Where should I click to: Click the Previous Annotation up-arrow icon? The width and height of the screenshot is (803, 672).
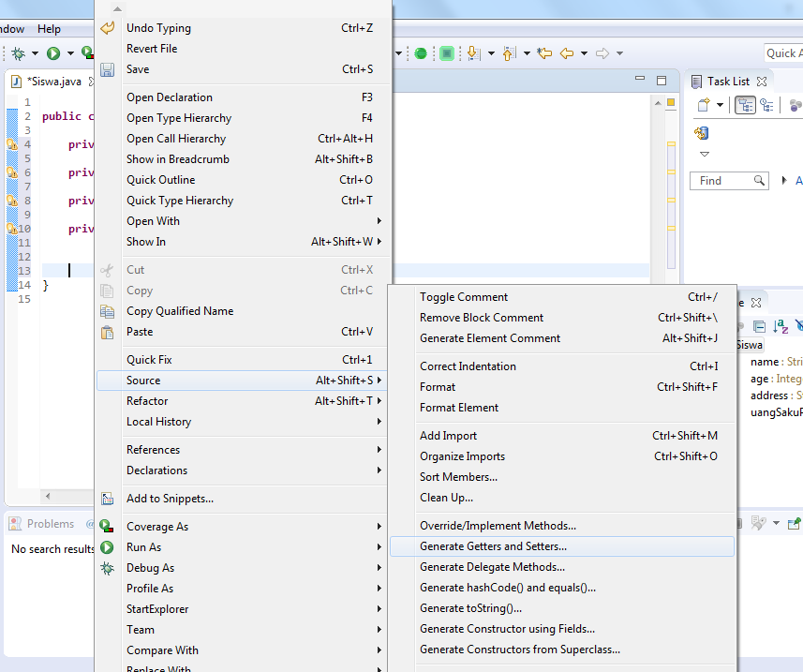click(509, 53)
